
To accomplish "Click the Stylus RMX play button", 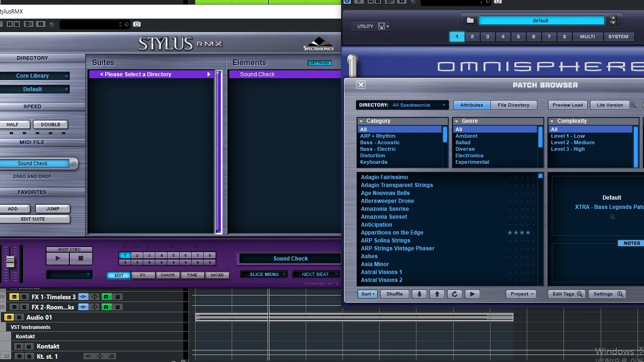I will click(58, 258).
